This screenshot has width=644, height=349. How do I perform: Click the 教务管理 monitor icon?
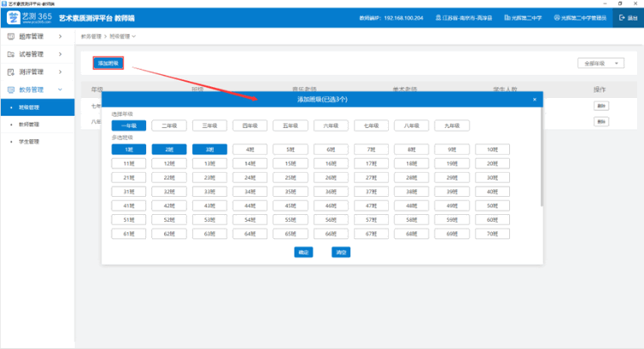[10, 89]
